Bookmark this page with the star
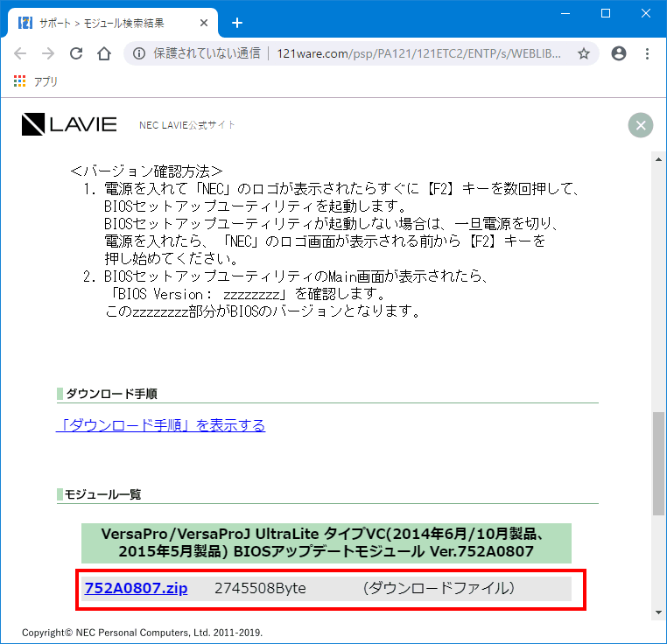Viewport: 667px width, 644px height. 584,53
